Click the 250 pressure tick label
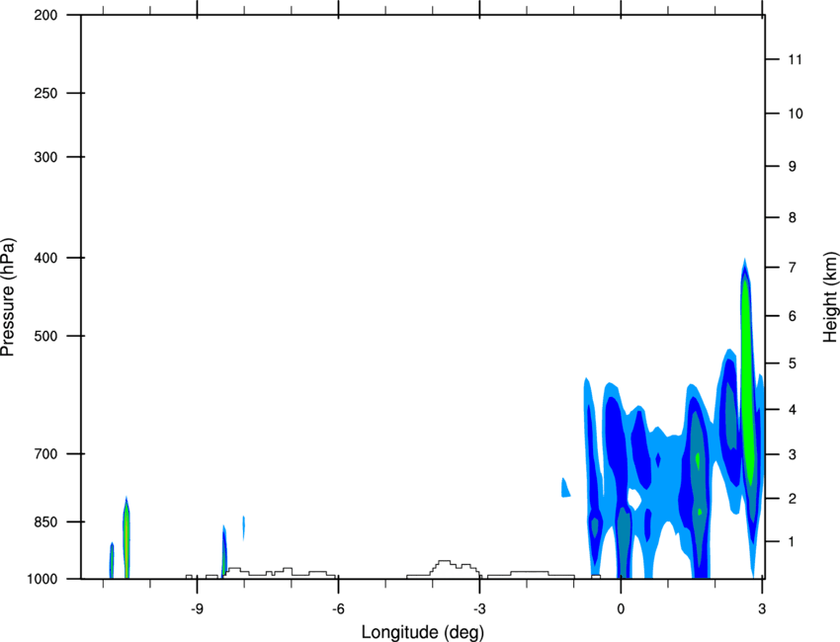 [46, 93]
